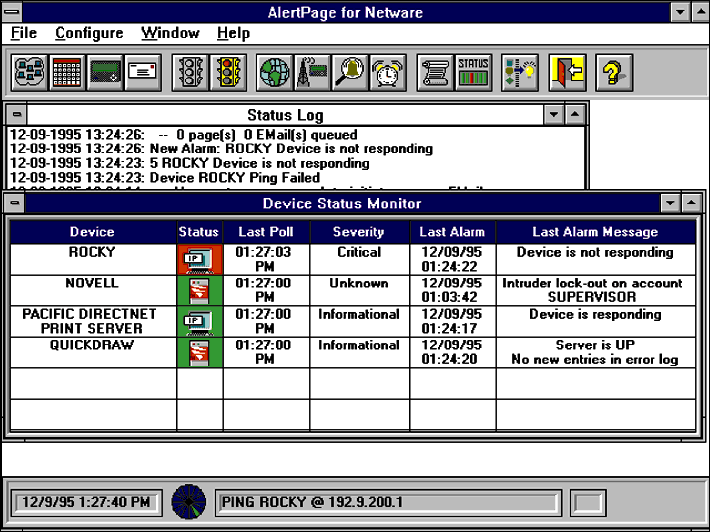710x532 pixels.
Task: Click 'Device is not responding' alarm message
Action: [596, 260]
